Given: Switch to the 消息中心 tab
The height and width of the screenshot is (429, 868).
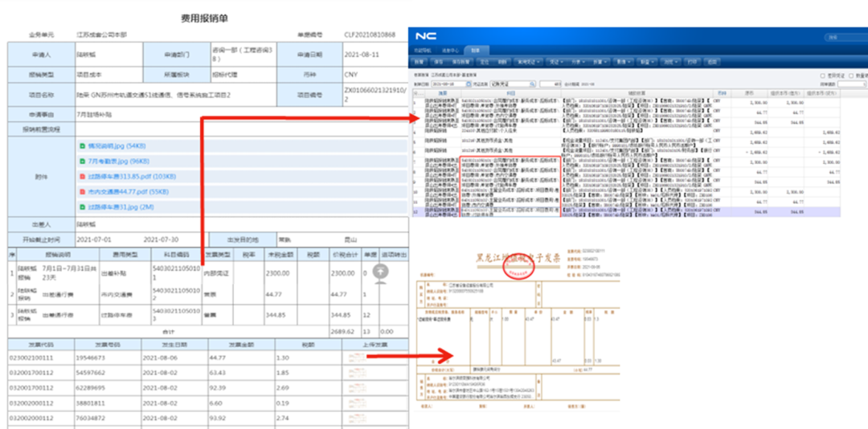Looking at the screenshot, I should point(450,50).
